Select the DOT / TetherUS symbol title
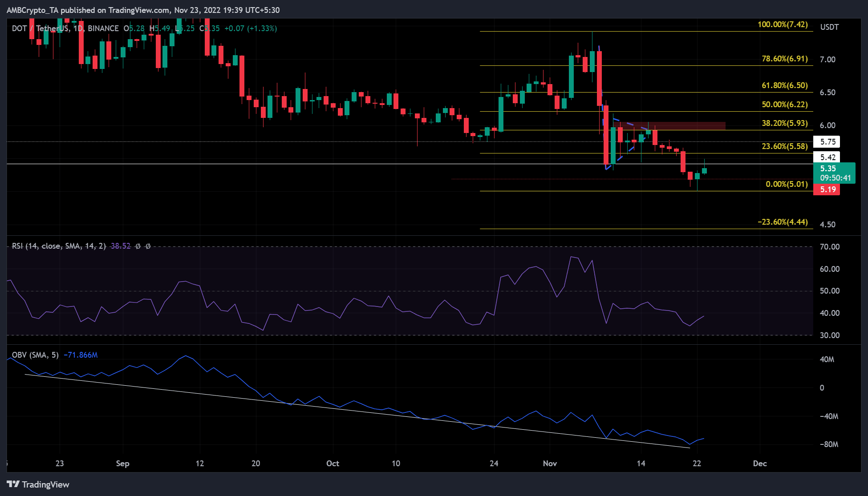This screenshot has width=868, height=496. point(40,28)
